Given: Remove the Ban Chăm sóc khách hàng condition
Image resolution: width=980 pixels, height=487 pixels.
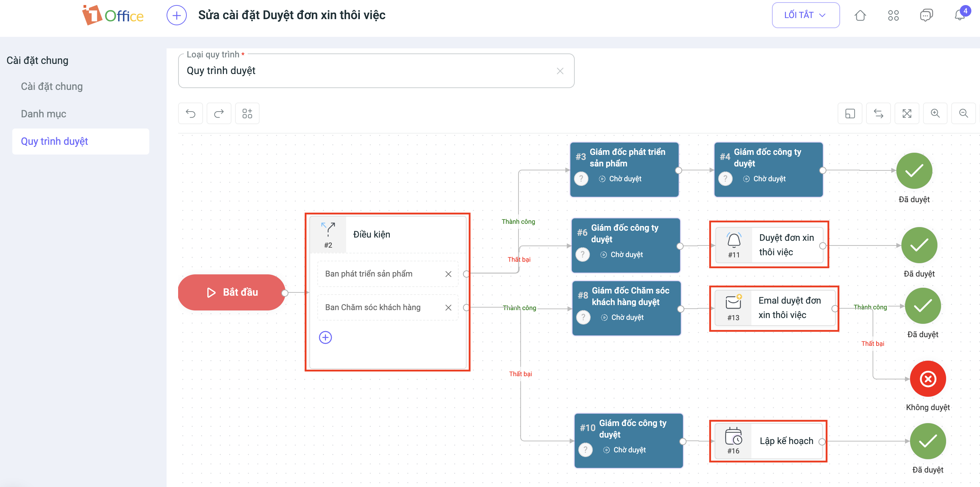Looking at the screenshot, I should click(448, 307).
